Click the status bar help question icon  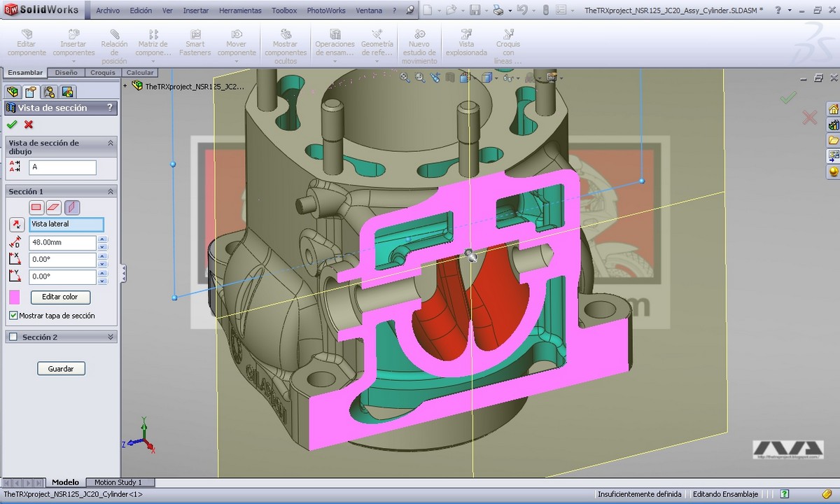coord(785,494)
